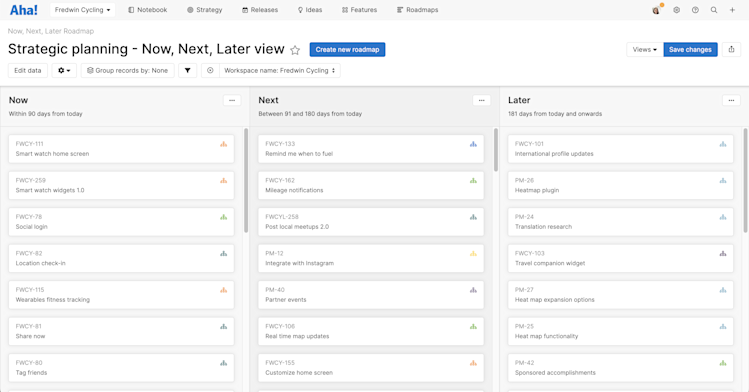
Task: Click Save changes button
Action: coord(690,50)
